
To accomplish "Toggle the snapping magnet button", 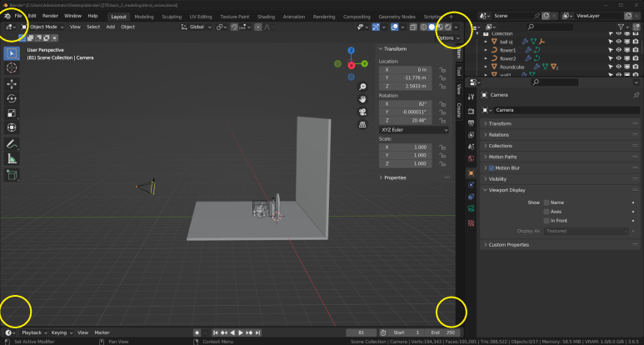I will click(234, 27).
